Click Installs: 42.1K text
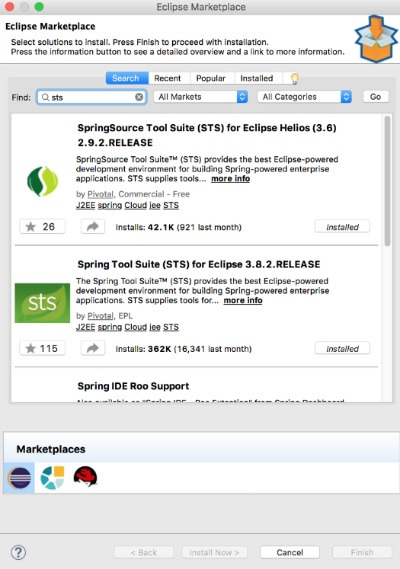Viewport: 400px width, 569px height. click(x=145, y=227)
